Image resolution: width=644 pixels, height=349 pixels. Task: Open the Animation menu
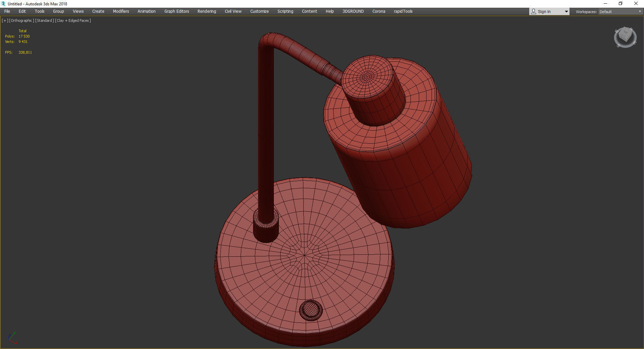pyautogui.click(x=147, y=11)
